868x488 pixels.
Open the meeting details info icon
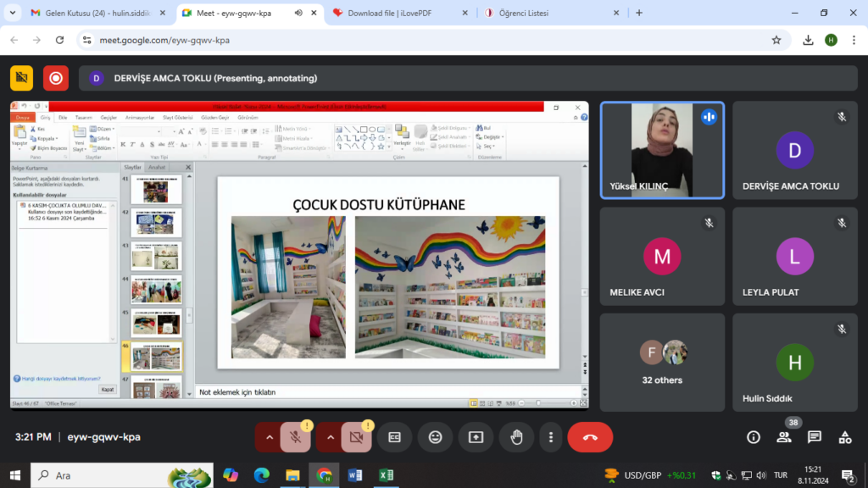753,437
